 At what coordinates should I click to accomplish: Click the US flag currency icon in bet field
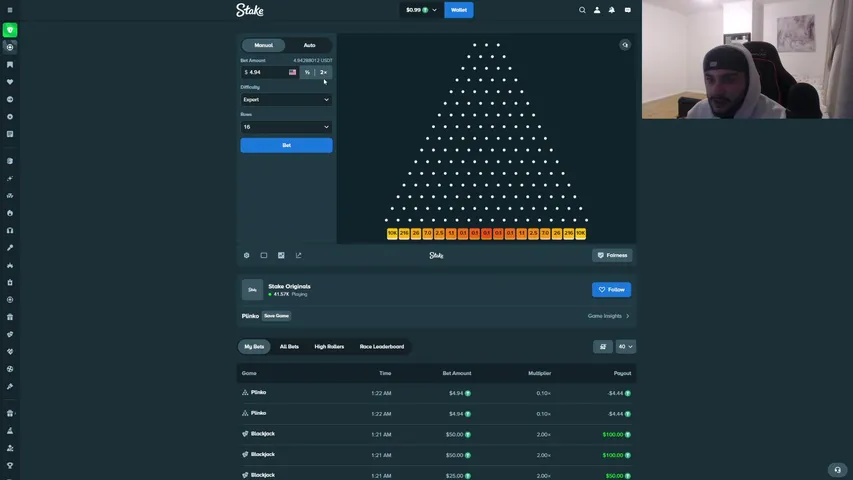click(293, 72)
